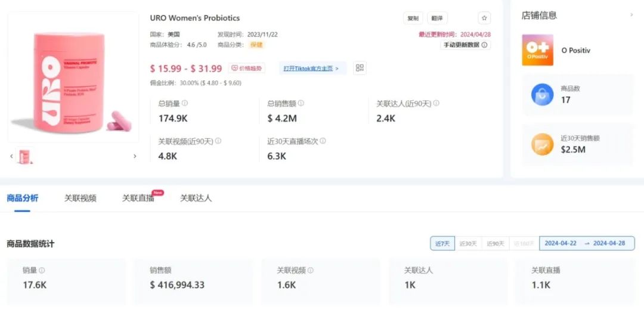The image size is (644, 316).
Task: Click the star favorite icon
Action: [484, 18]
